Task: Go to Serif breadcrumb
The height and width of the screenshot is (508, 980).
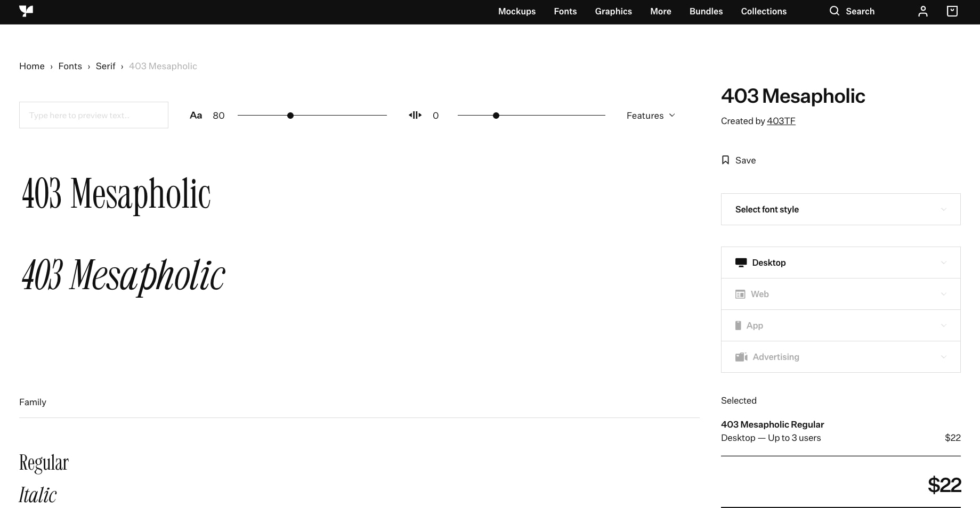Action: (x=106, y=66)
